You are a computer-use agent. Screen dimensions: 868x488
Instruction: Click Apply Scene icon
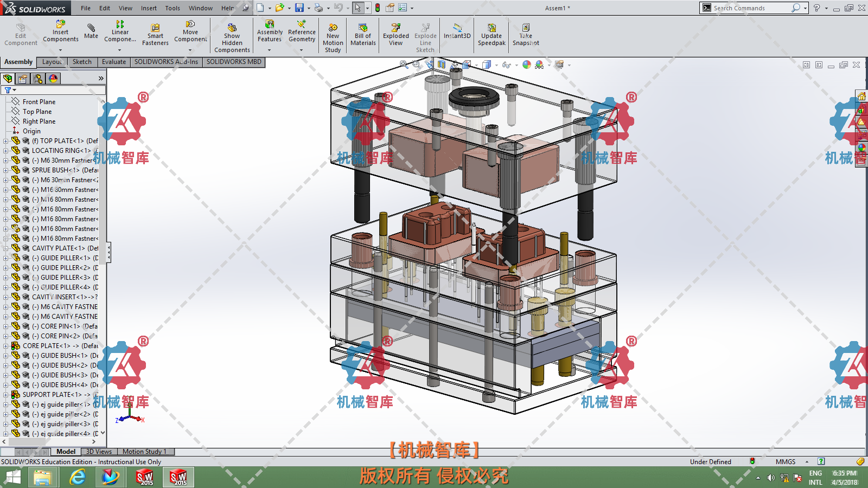(x=539, y=65)
